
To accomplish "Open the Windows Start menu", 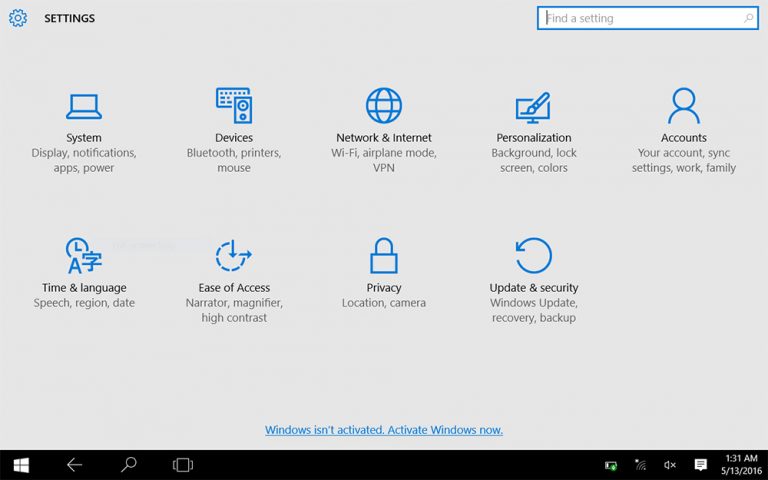I will tap(21, 465).
